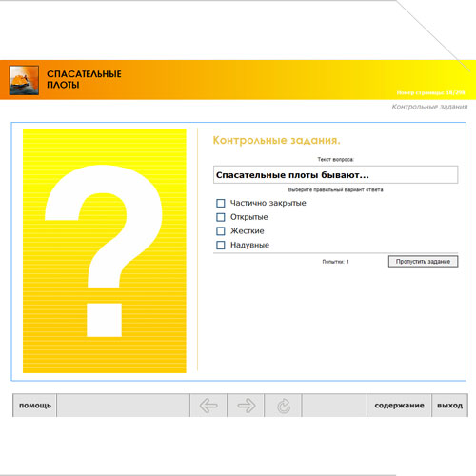Click the large question mark image
Image resolution: width=476 pixels, height=476 pixels.
tap(105, 250)
